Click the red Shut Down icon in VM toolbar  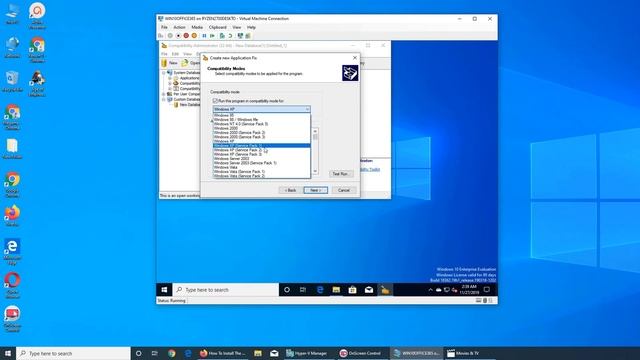[x=186, y=36]
